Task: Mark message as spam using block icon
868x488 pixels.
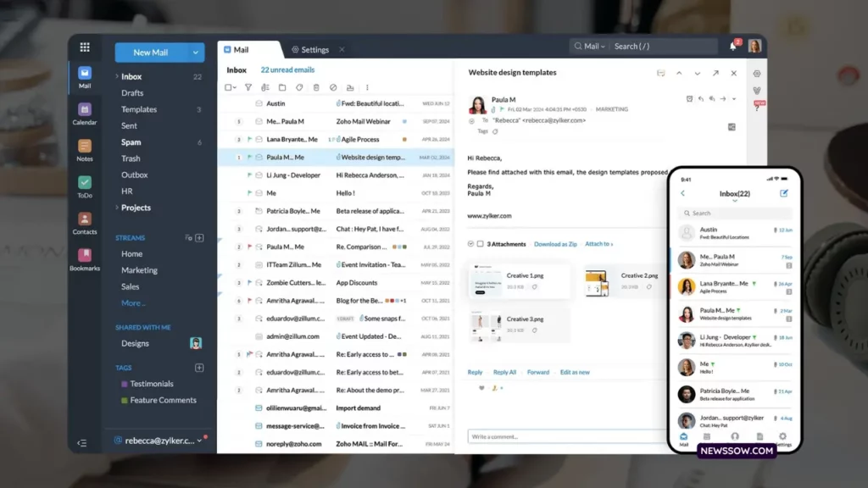Action: (x=333, y=87)
